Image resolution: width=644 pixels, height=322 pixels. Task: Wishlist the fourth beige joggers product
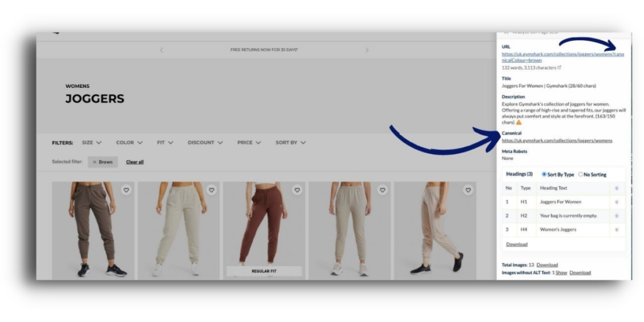[x=382, y=190]
